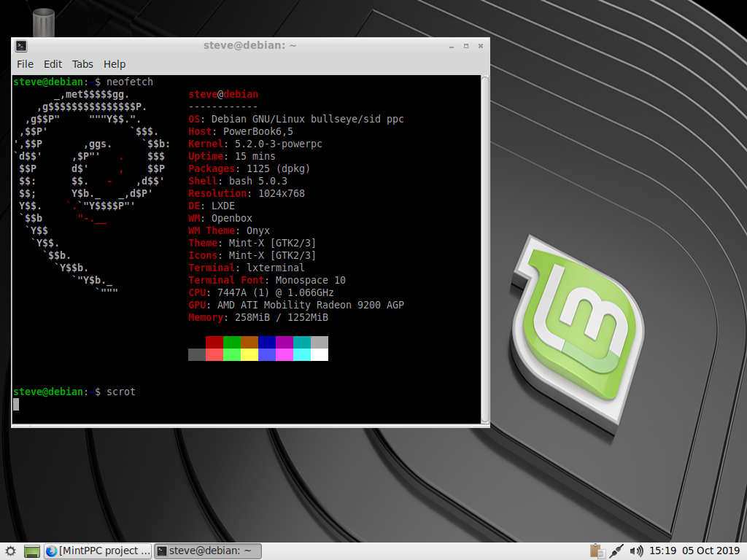
Task: Click the 'scrot' command at the prompt
Action: [x=121, y=392]
